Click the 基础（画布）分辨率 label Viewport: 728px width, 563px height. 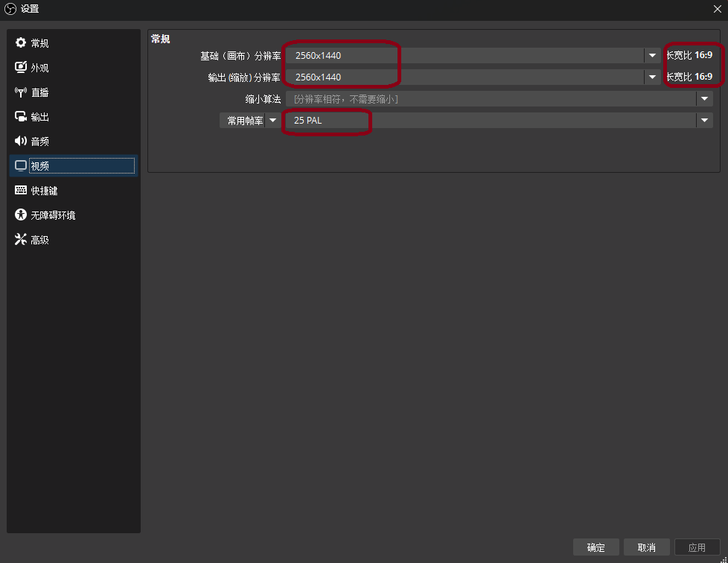(x=240, y=56)
